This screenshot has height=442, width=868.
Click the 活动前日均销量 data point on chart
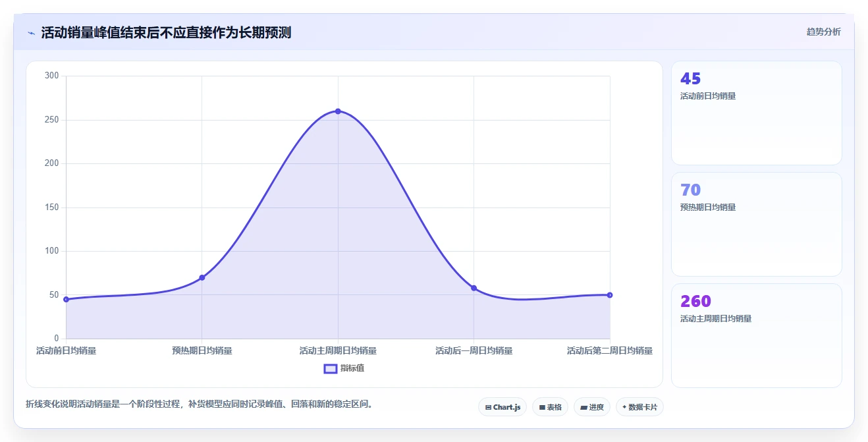(x=66, y=299)
